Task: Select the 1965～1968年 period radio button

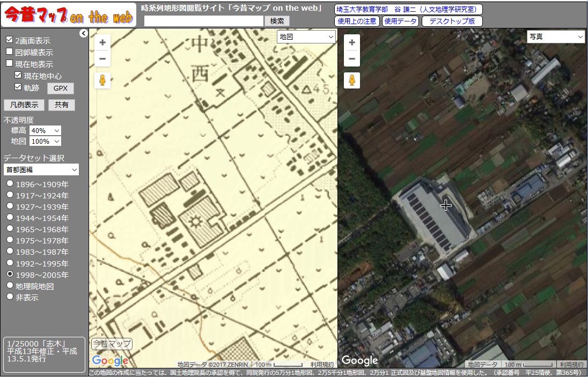Action: [x=10, y=228]
